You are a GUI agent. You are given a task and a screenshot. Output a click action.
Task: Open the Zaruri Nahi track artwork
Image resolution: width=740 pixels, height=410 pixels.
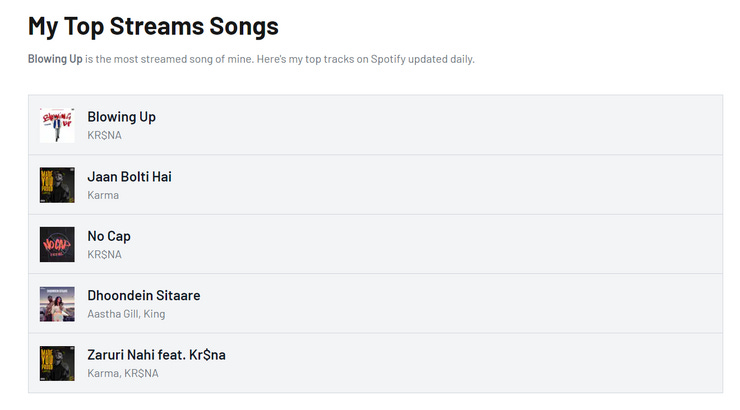57,363
